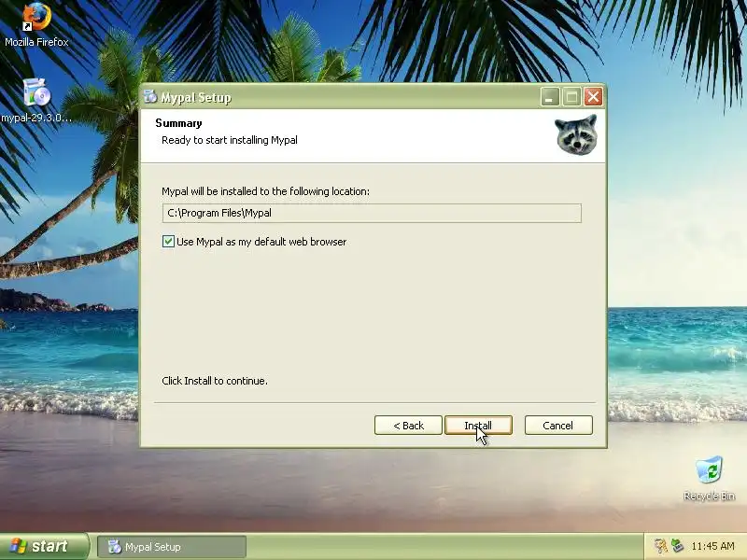This screenshot has height=560, width=747.
Task: Click the keys icon in system tray
Action: click(660, 546)
